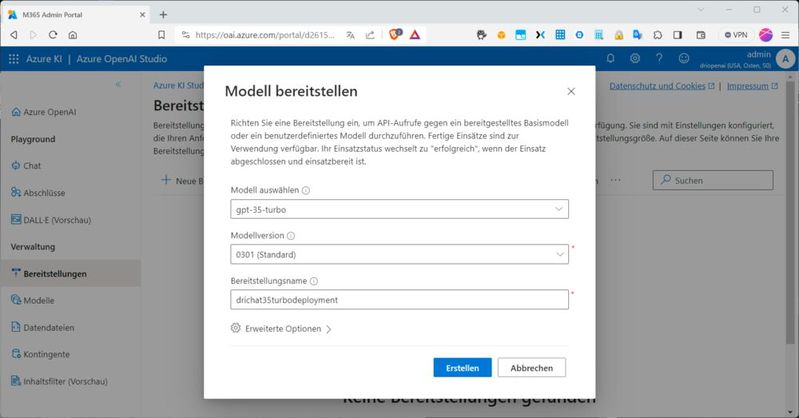
Task: Show info for Bereitstellungsname
Action: pos(314,281)
